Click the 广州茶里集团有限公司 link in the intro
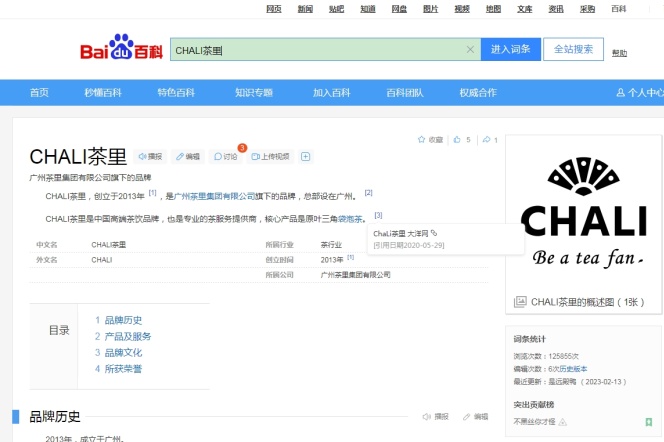 click(x=214, y=196)
